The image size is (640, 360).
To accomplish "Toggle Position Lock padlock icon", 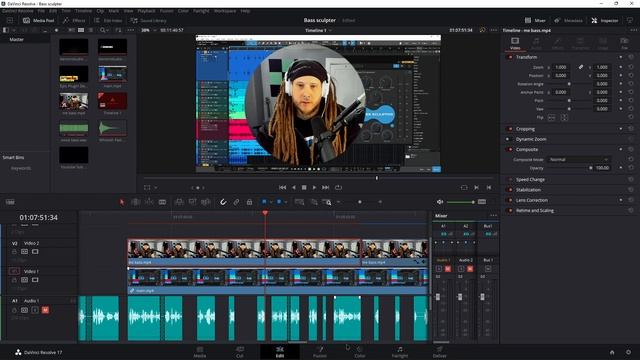I will click(249, 202).
